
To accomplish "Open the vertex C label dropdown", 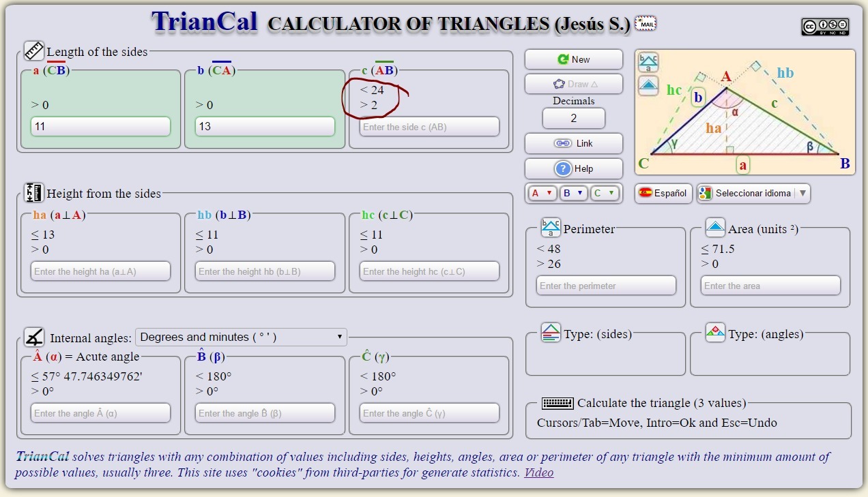I will point(605,193).
